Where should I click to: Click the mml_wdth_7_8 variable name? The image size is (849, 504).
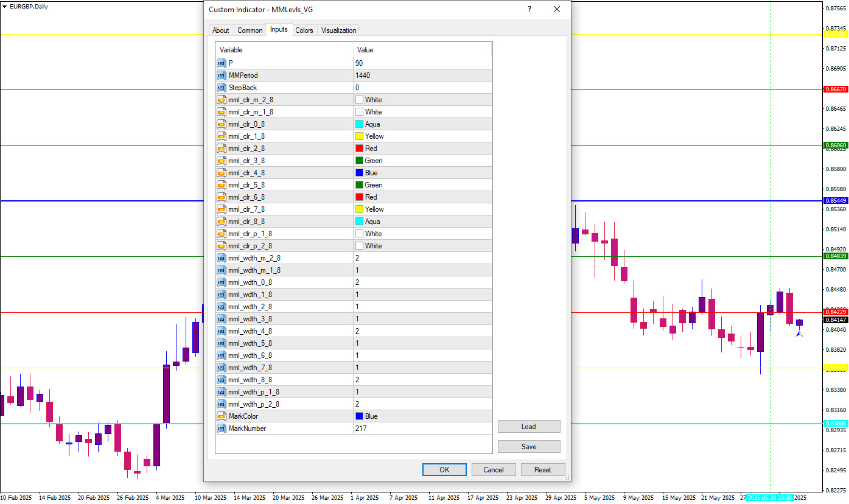(x=250, y=368)
